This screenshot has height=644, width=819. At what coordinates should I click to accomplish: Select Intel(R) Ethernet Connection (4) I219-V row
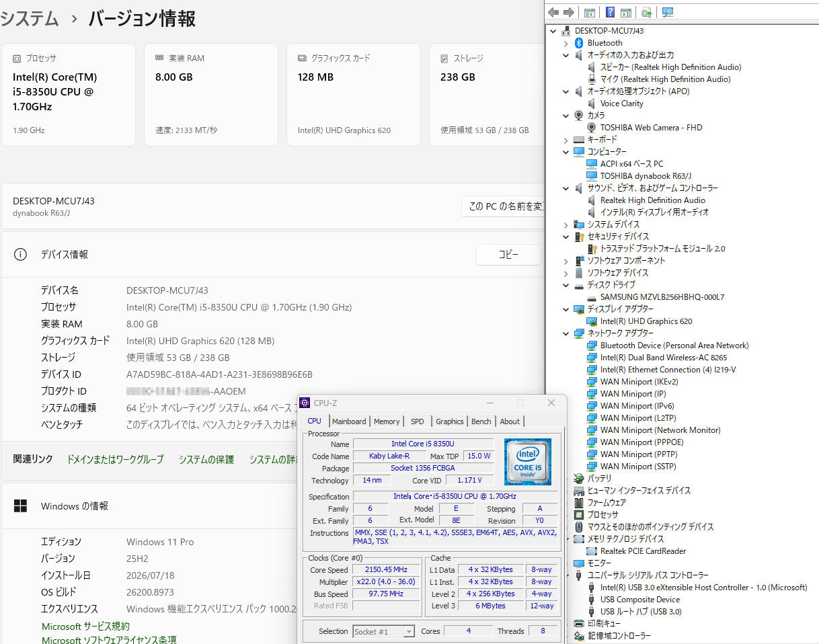tap(668, 370)
